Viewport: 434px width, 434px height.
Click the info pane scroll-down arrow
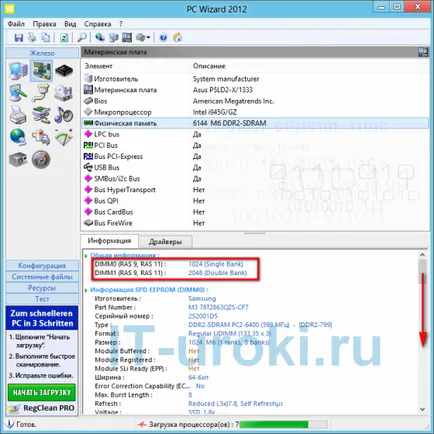[x=422, y=409]
